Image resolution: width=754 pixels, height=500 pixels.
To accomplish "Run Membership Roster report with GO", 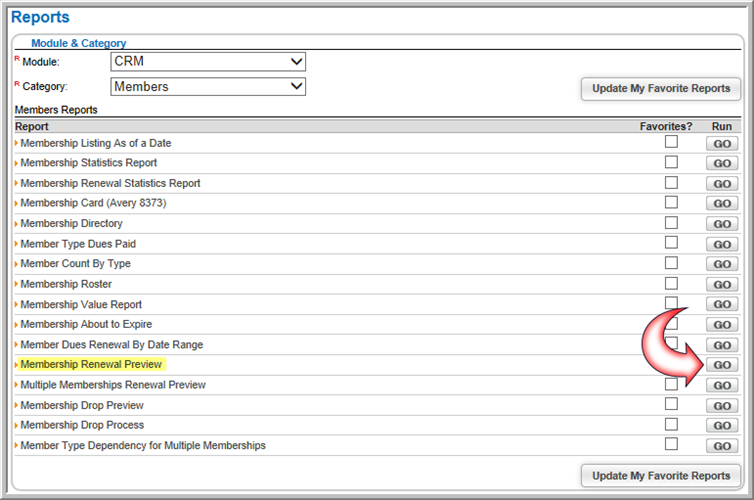I will click(x=722, y=285).
